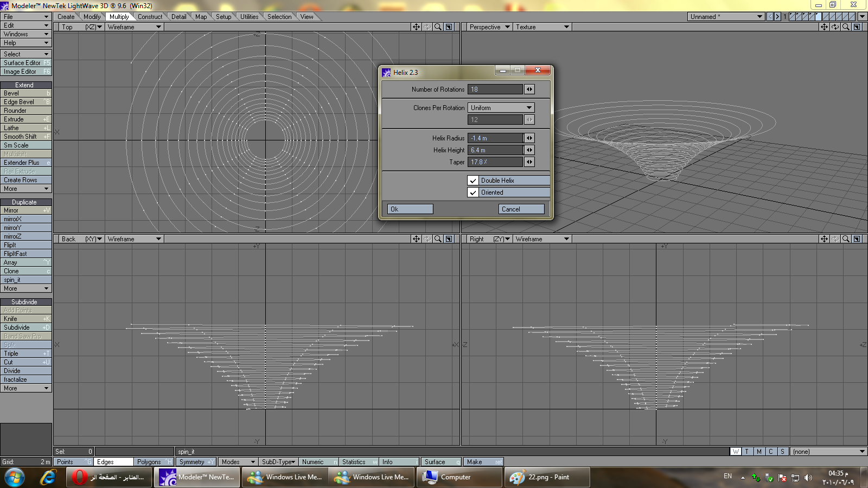Toggle the Double Helix checkbox
This screenshot has width=868, height=488.
pos(473,181)
